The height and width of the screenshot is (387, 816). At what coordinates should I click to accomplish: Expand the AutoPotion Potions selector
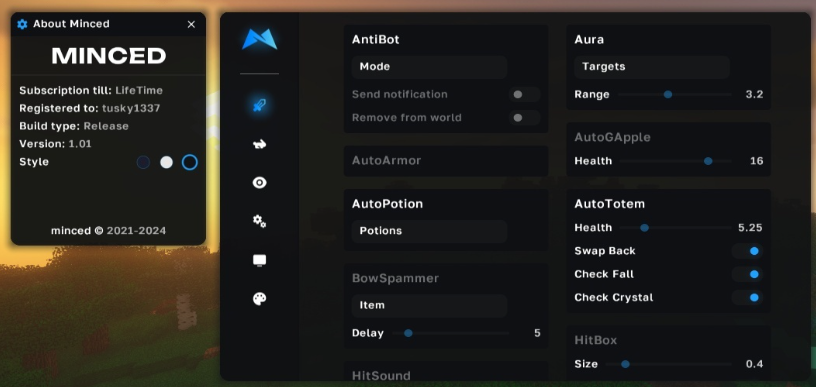click(429, 231)
